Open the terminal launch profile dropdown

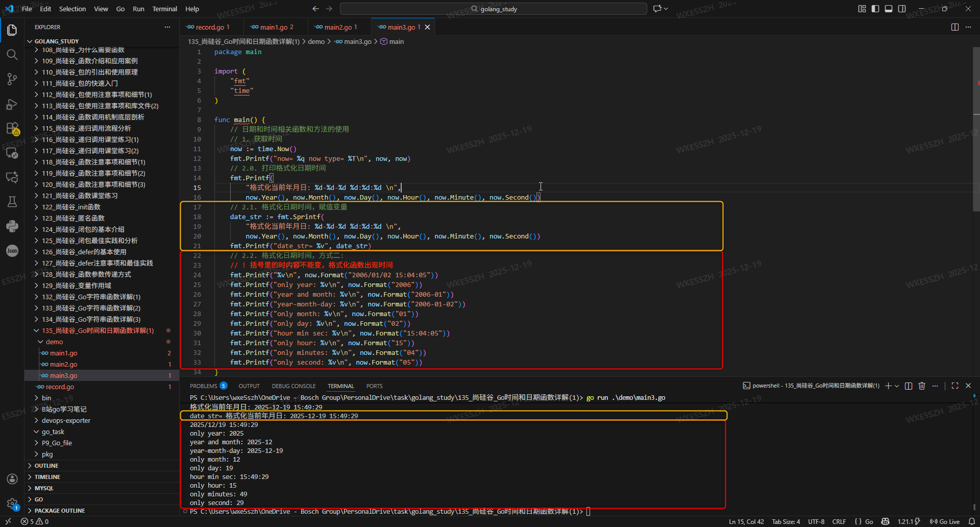coord(897,386)
